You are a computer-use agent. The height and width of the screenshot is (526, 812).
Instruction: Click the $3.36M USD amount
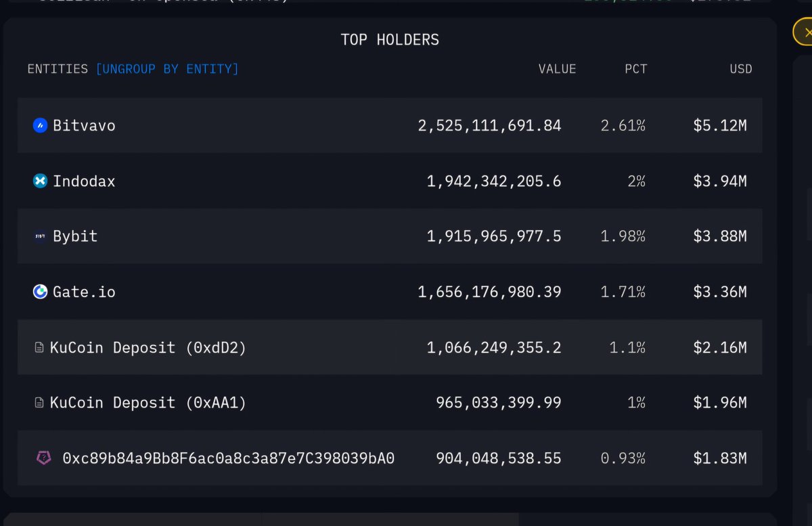click(x=720, y=292)
